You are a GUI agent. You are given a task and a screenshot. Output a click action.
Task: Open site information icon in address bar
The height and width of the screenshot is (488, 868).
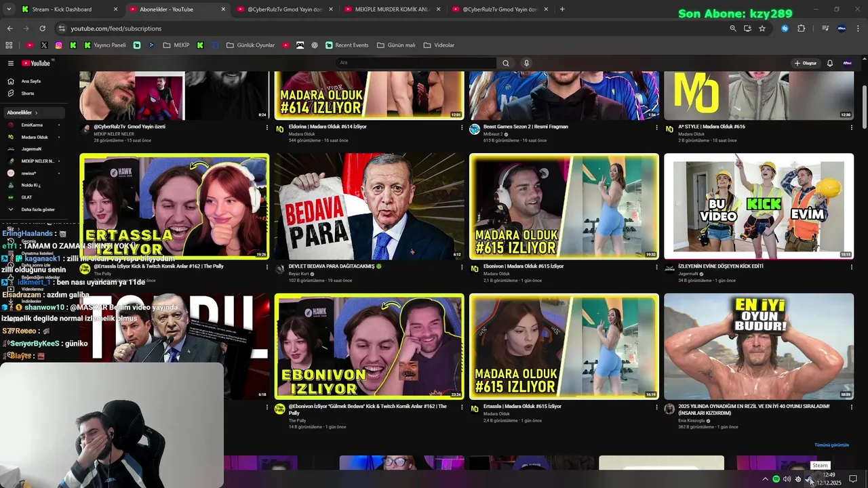(x=62, y=28)
